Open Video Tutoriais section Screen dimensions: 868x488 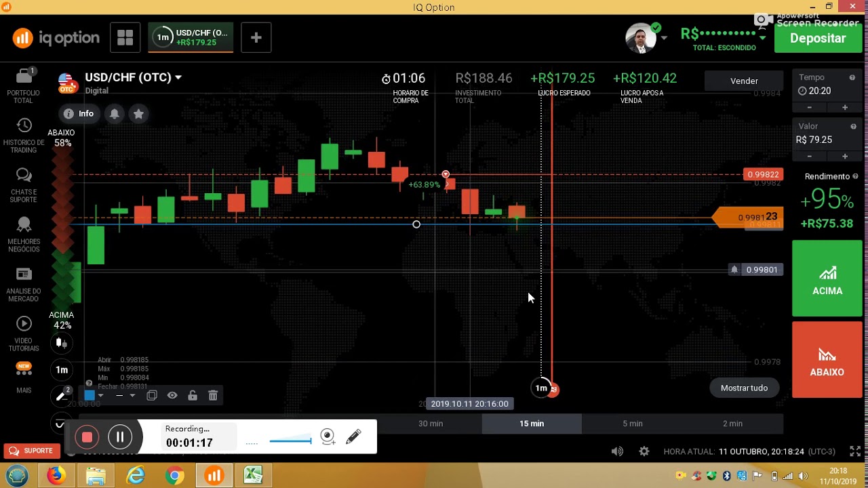pyautogui.click(x=24, y=334)
